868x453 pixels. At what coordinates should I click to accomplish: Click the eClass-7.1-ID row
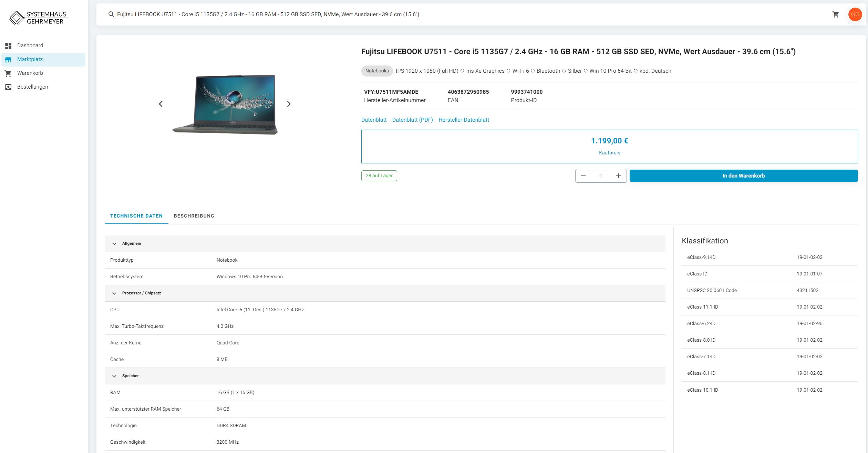click(x=769, y=357)
